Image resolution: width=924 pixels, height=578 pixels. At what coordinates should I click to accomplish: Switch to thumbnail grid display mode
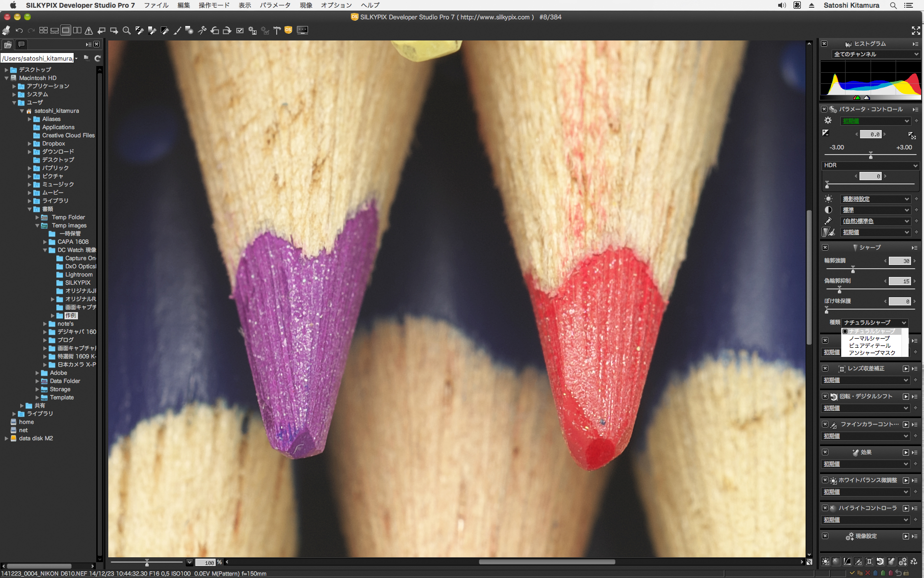(43, 30)
